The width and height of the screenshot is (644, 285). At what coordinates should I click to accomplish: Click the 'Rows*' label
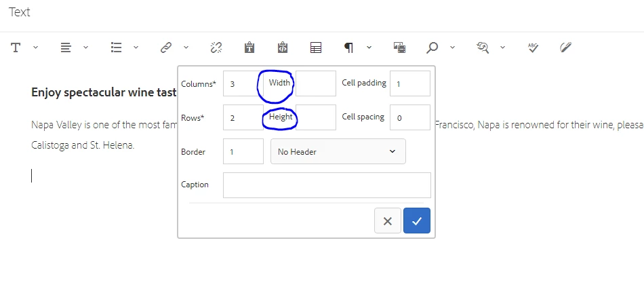(193, 118)
